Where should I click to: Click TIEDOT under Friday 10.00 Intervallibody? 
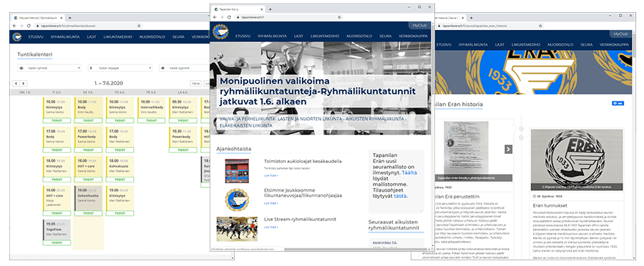(x=152, y=120)
